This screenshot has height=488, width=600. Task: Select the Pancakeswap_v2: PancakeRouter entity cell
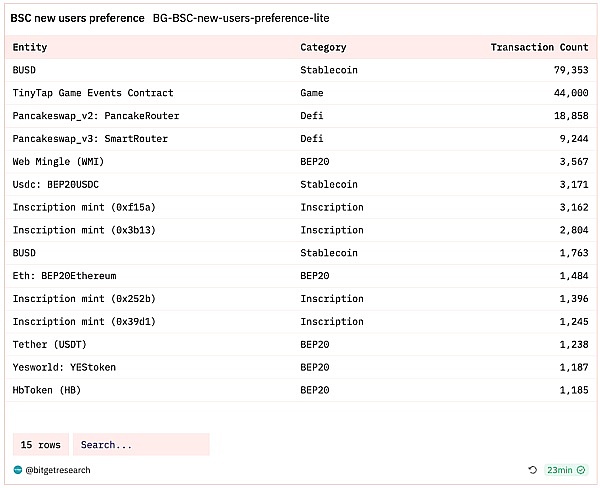click(96, 116)
